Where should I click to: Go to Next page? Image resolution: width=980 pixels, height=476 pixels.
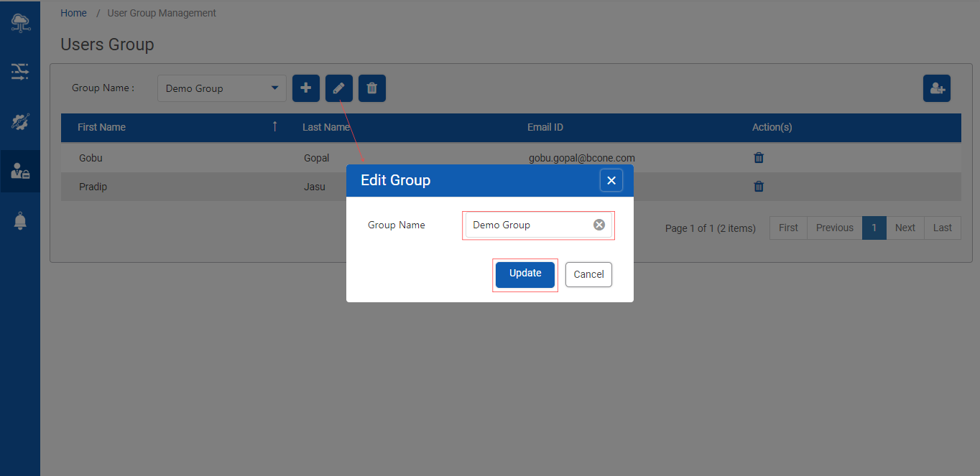click(x=905, y=228)
